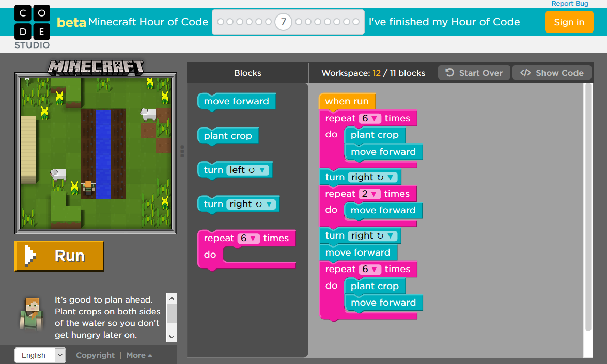The width and height of the screenshot is (607, 364).
Task: Click the Minecraft logo image
Action: [96, 67]
